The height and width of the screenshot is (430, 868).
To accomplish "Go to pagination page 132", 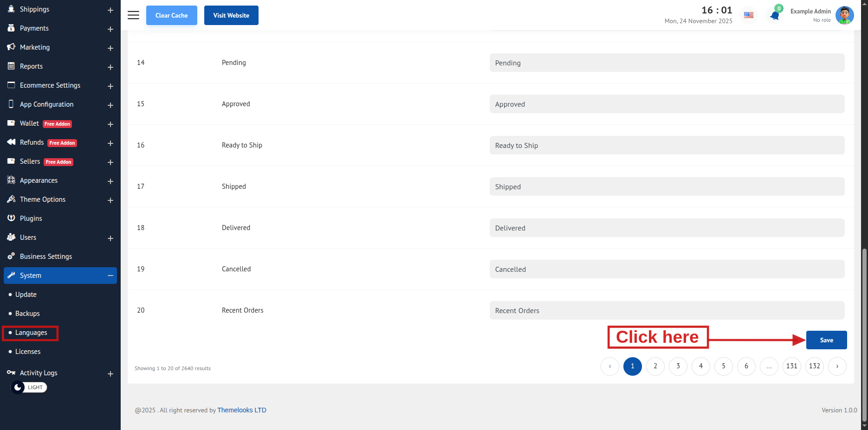I will (x=814, y=366).
